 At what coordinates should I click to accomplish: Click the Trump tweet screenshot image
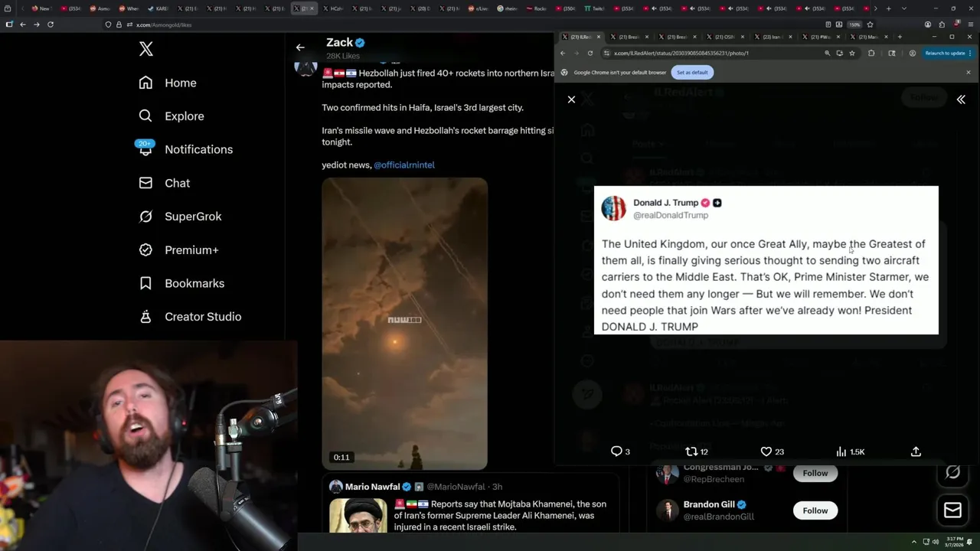pos(766,260)
